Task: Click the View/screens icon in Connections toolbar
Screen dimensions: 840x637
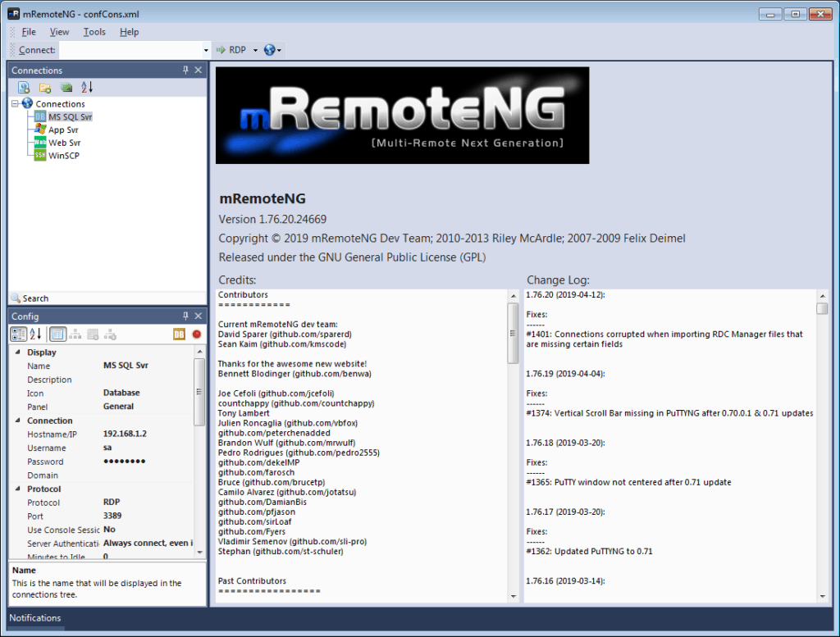Action: pyautogui.click(x=66, y=88)
